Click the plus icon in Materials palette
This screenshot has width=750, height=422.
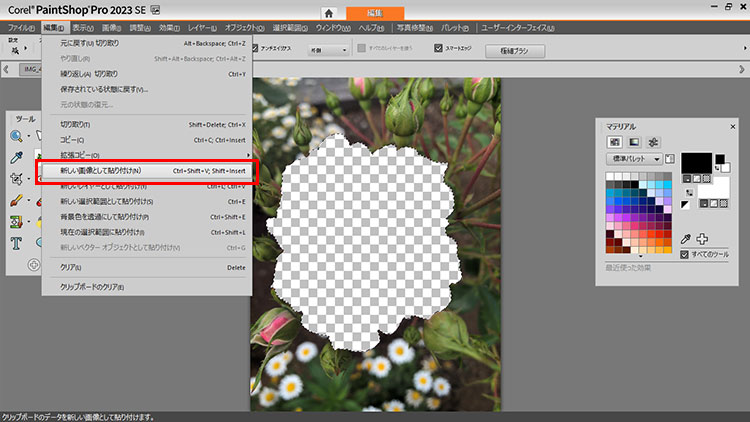pos(702,239)
